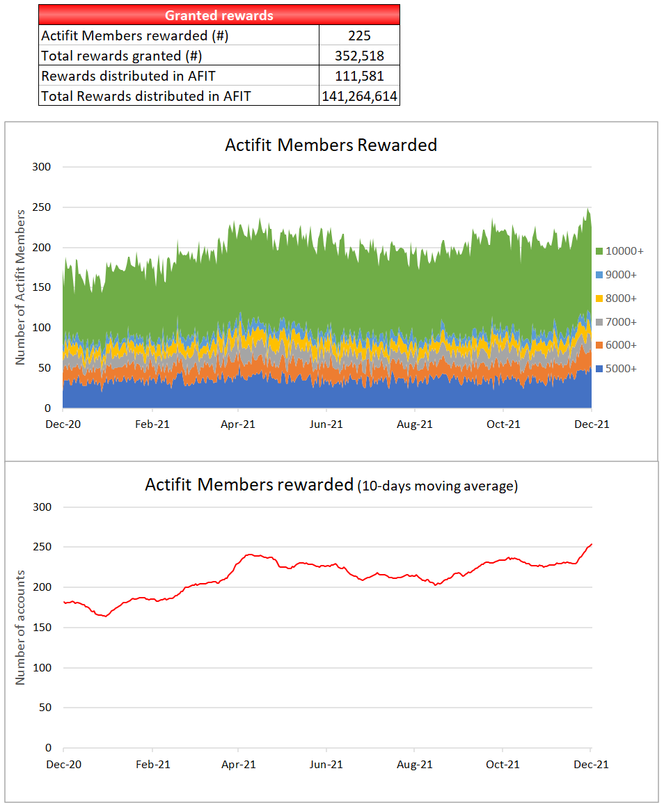Select the value 352,518 in the table
664x812 pixels.
359,56
